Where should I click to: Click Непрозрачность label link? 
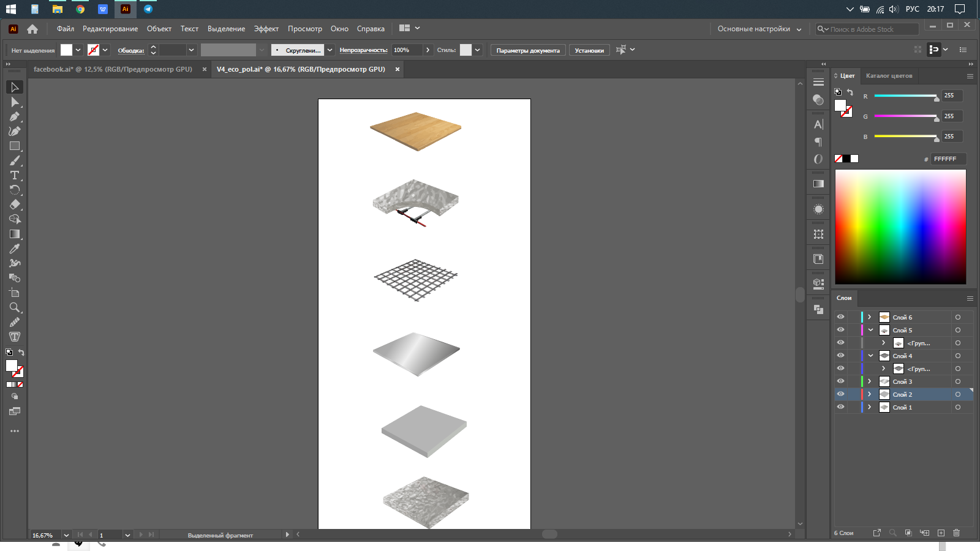364,50
